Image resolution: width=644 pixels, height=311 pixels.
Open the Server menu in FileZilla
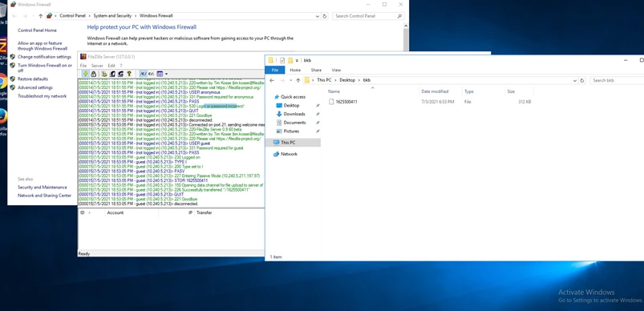tap(97, 66)
